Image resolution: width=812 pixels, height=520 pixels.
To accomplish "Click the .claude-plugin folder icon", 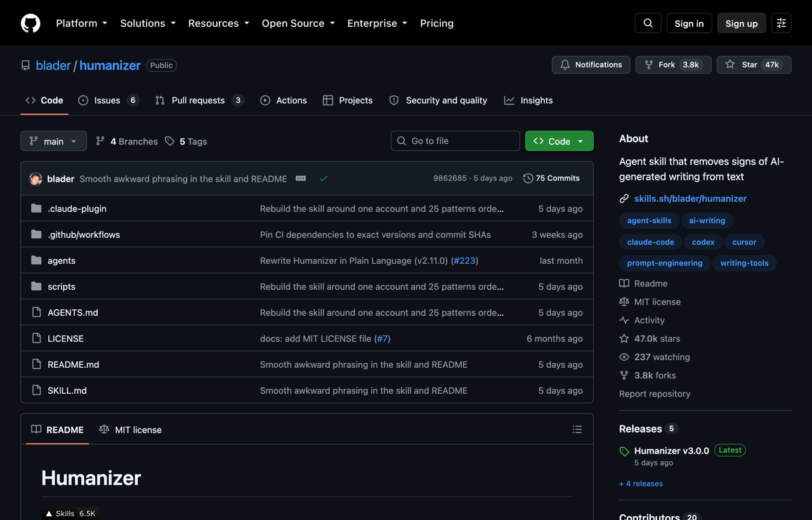I will pos(36,209).
